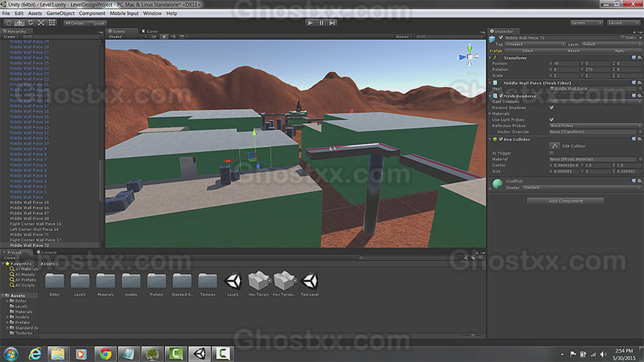
Task: Open the File menu
Action: click(6, 14)
